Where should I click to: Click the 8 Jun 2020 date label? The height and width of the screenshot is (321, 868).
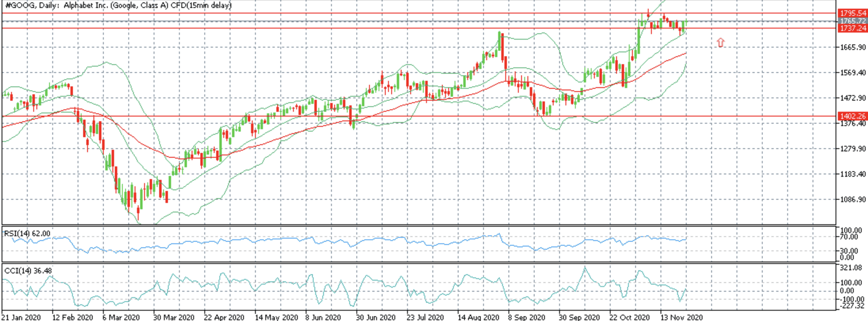(x=324, y=317)
